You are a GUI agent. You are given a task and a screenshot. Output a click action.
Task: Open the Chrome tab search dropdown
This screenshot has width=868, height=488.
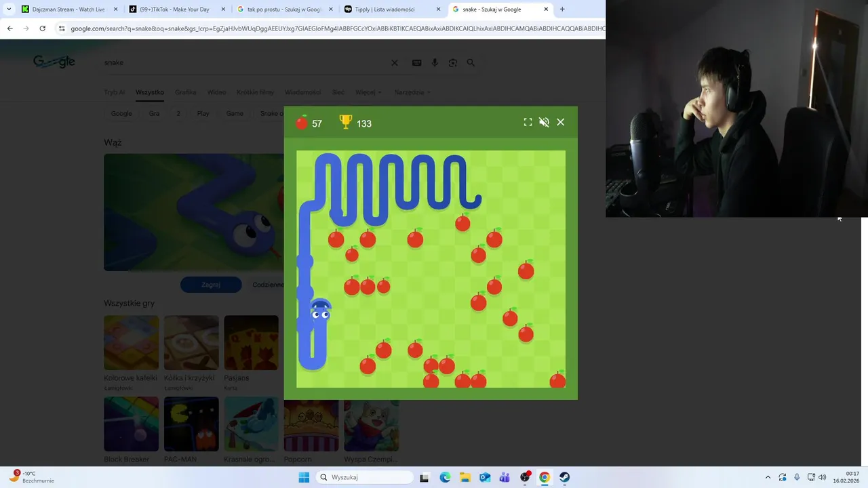click(x=9, y=9)
